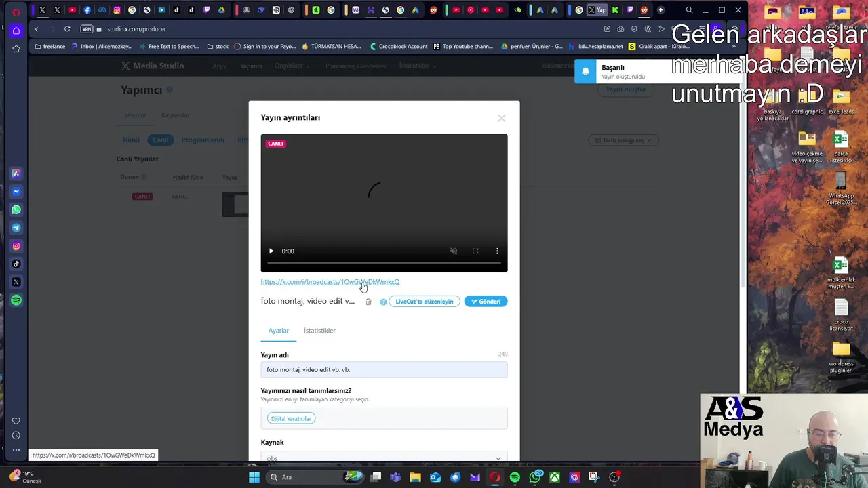The height and width of the screenshot is (488, 868).
Task: Click the video progress bar
Action: pos(384,263)
